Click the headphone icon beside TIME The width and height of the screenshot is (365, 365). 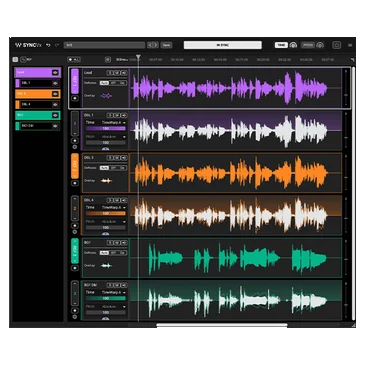(x=293, y=45)
